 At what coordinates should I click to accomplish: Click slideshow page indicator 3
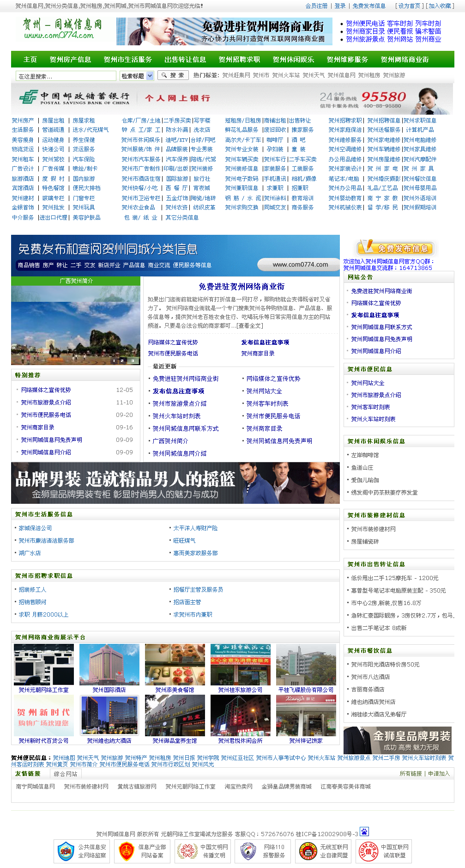click(x=133, y=361)
